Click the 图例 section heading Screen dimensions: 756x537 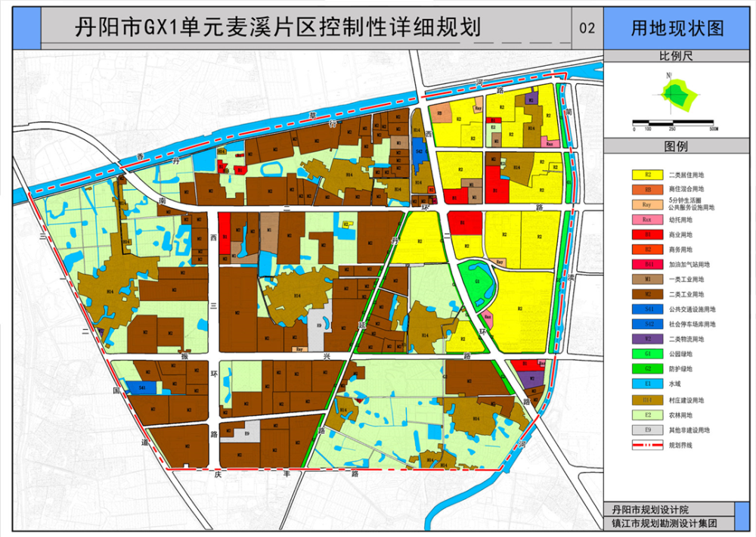[676, 146]
